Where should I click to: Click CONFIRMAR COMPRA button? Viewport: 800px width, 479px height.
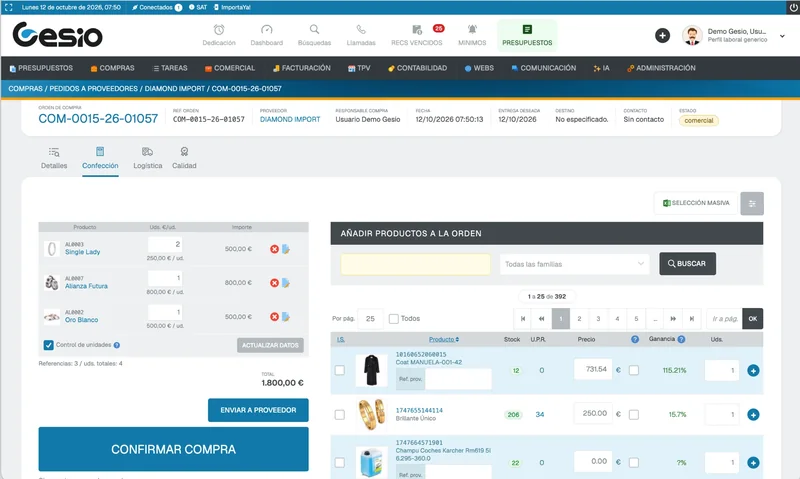[x=173, y=449]
